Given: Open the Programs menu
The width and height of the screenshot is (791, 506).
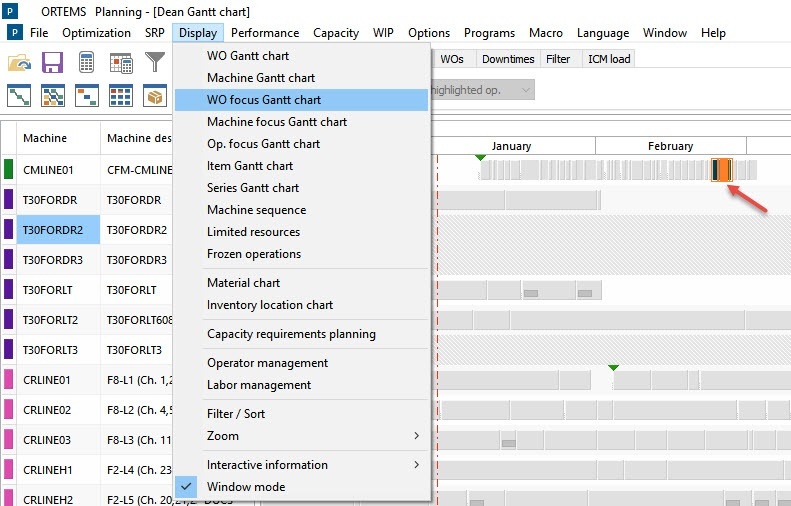Looking at the screenshot, I should pyautogui.click(x=489, y=33).
